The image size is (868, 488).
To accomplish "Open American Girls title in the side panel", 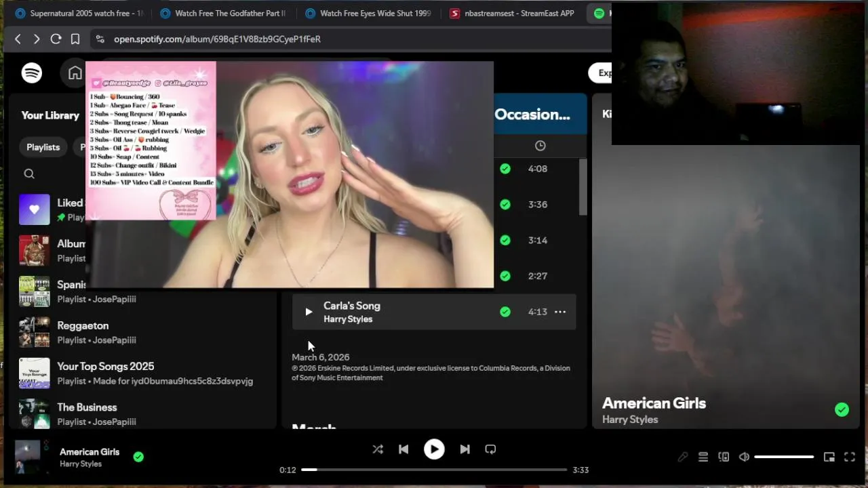I will (x=654, y=403).
